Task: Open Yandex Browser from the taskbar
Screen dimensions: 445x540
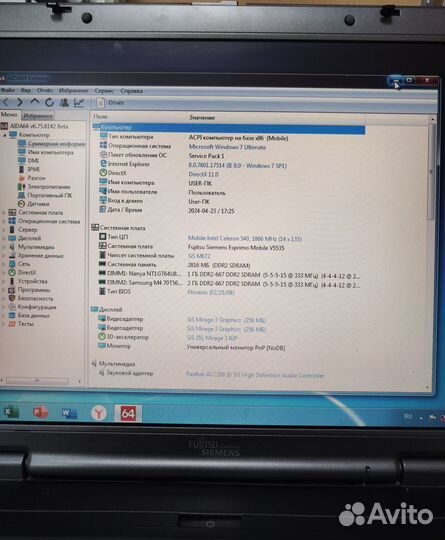Action: (99, 413)
